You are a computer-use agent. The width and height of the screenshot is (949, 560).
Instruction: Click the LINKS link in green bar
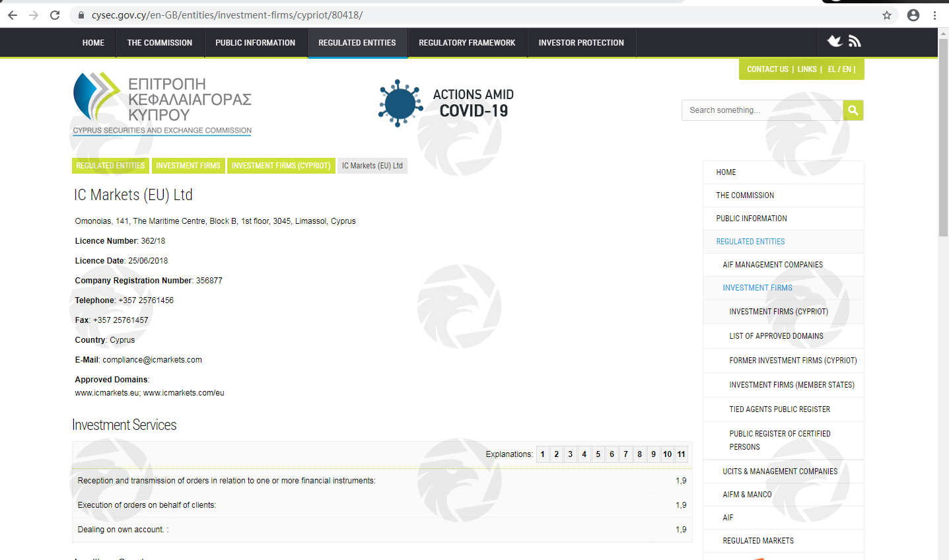point(807,69)
